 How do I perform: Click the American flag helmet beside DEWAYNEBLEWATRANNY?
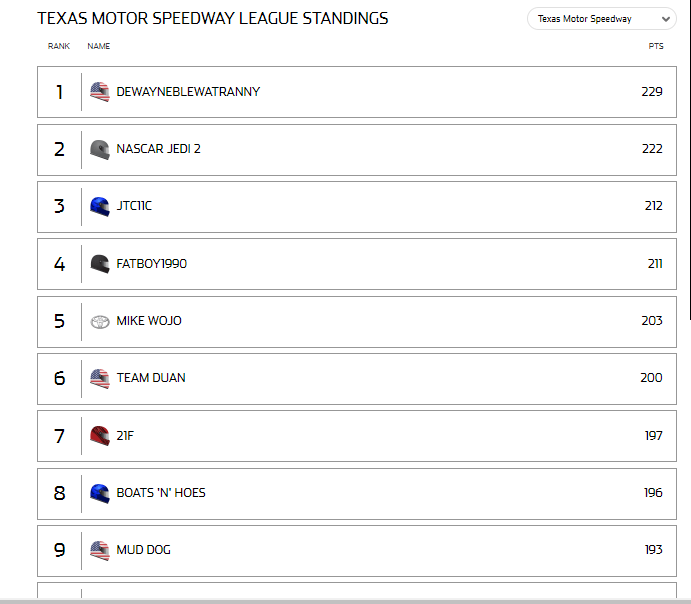pos(100,92)
